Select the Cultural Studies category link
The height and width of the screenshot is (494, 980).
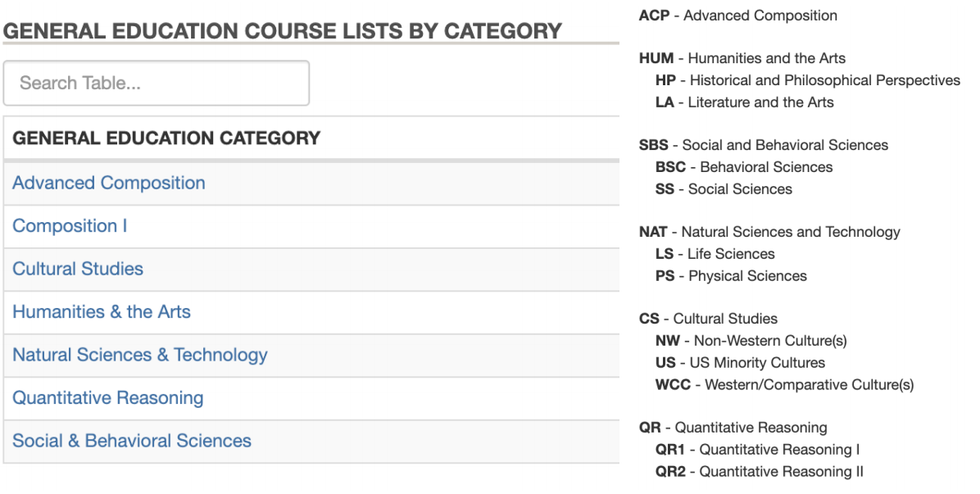tap(78, 269)
